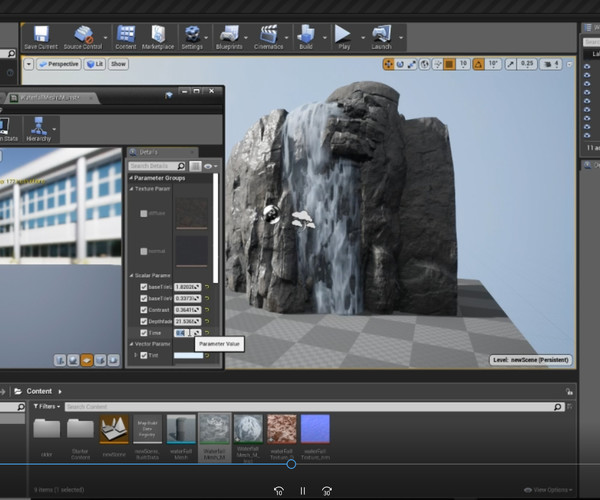Open the Build options dropdown arrow
Viewport: 600px width, 500px height.
tap(324, 37)
